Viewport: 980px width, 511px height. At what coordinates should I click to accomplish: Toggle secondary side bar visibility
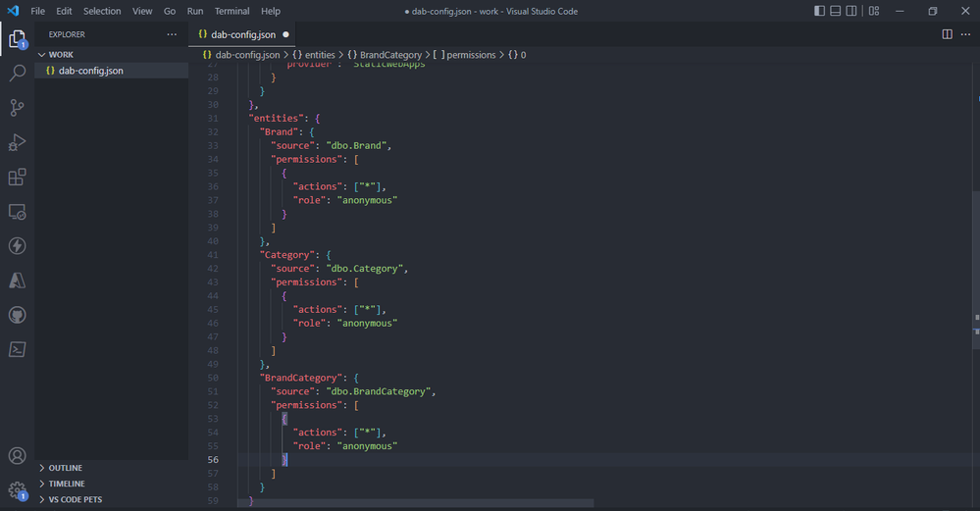(851, 11)
